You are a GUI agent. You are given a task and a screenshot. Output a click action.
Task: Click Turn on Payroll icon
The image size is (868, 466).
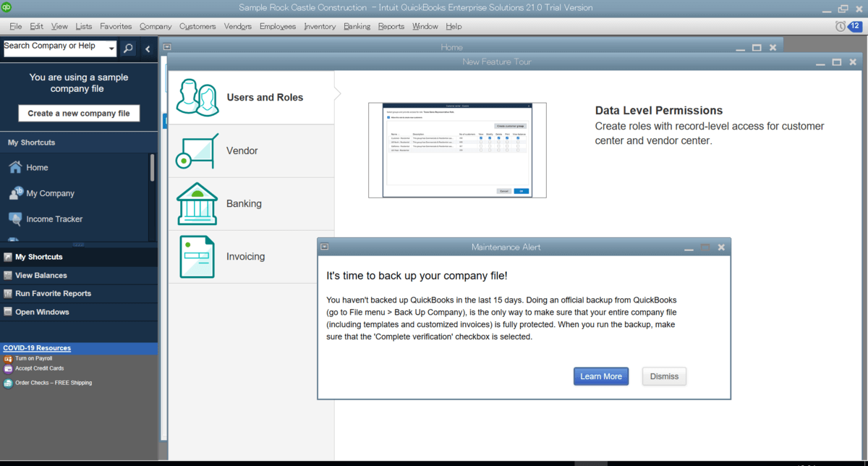point(8,358)
